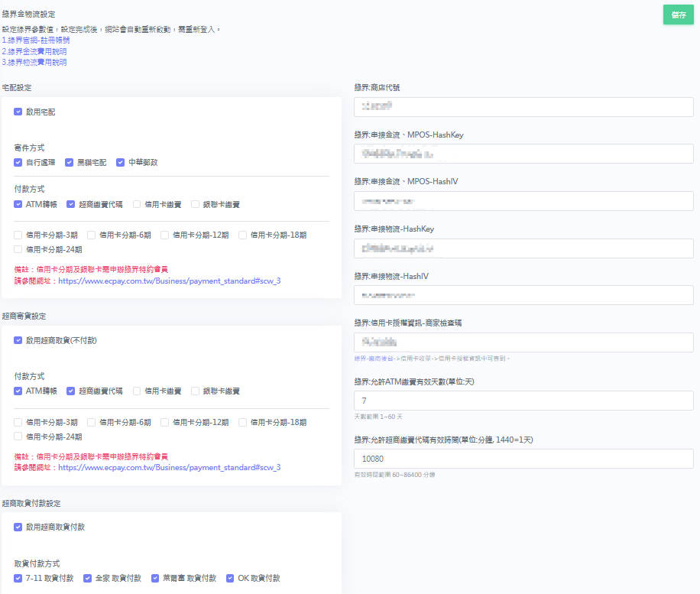Toggle the 自行處理 shipping checkbox

coord(18,162)
